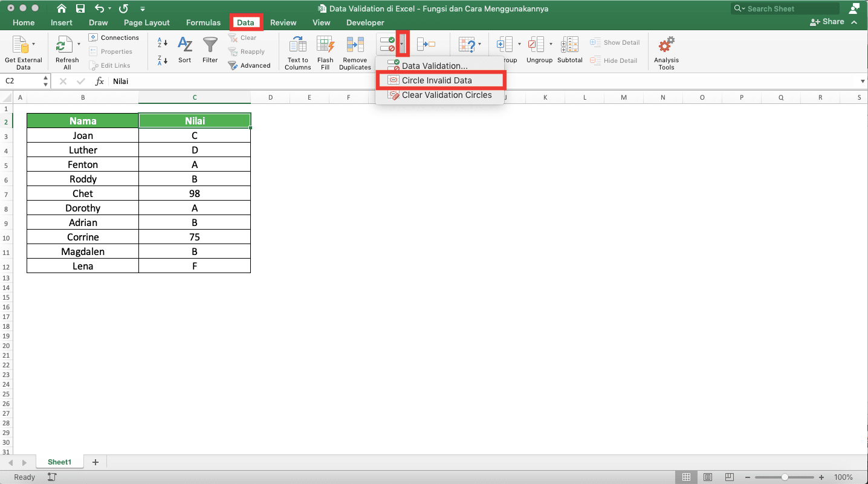868x484 pixels.
Task: Open the Page Layout tab
Action: click(x=147, y=23)
